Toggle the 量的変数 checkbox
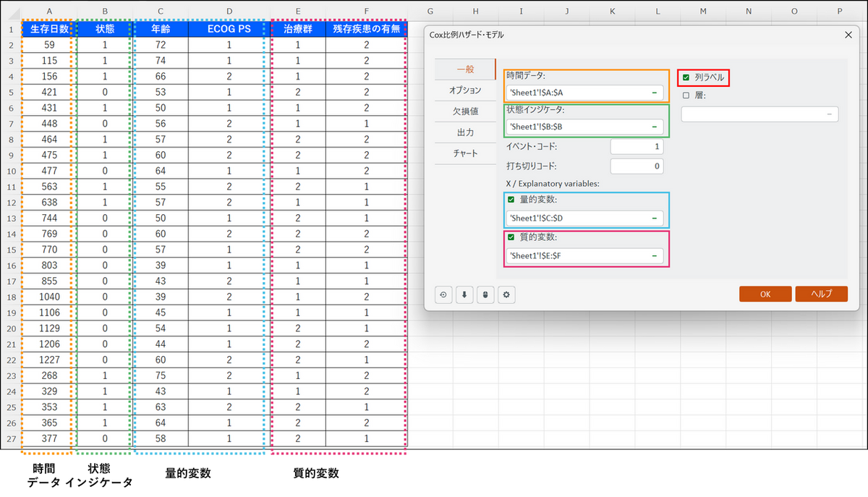The image size is (868, 497). pos(511,200)
